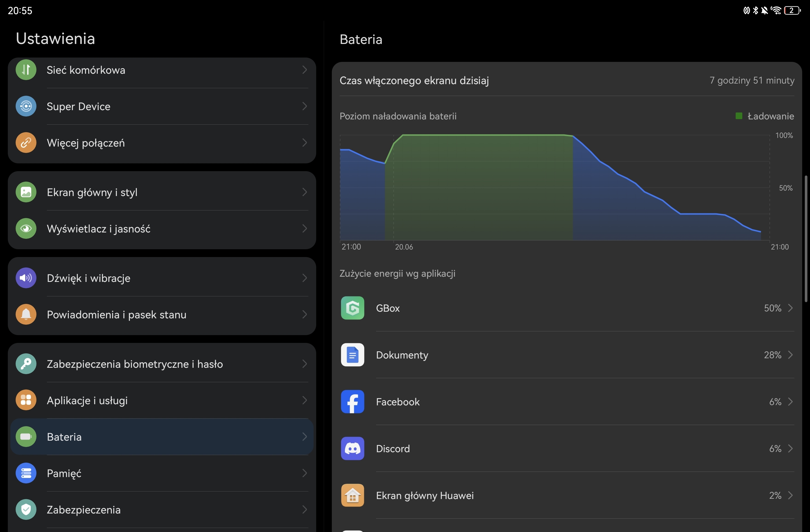Open Pamięć settings entry
Screen dimensions: 810x532
(x=162, y=473)
